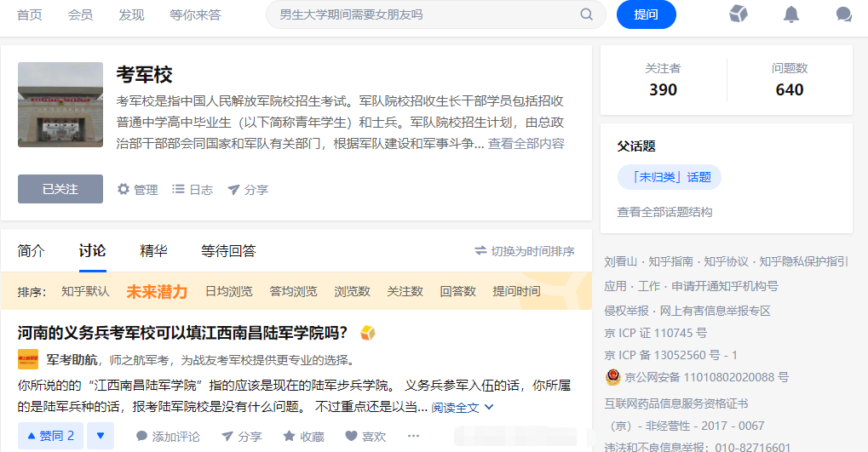Open 问题数 640 count
Image resolution: width=868 pixels, height=452 pixels.
(x=790, y=80)
